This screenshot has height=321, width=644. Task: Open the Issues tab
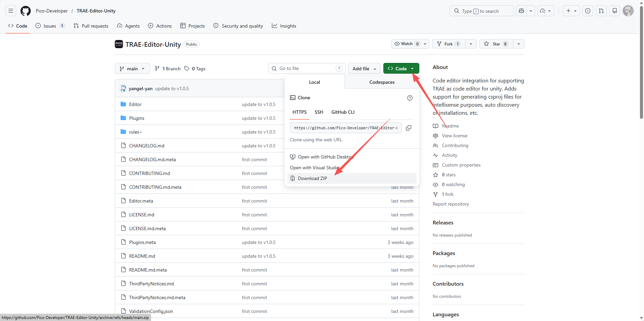pyautogui.click(x=50, y=26)
